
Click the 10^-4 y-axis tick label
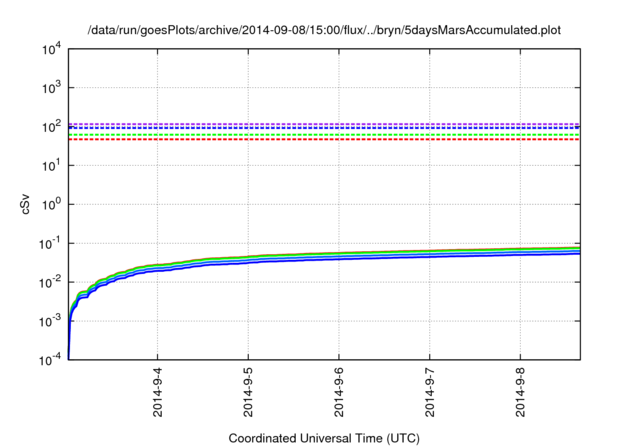coord(50,360)
